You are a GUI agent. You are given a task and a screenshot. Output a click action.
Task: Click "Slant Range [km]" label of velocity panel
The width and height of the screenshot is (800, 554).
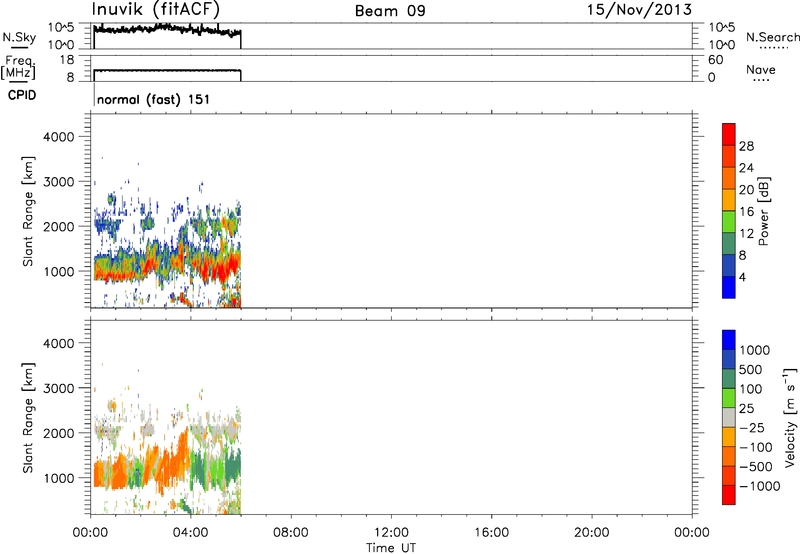pos(28,418)
